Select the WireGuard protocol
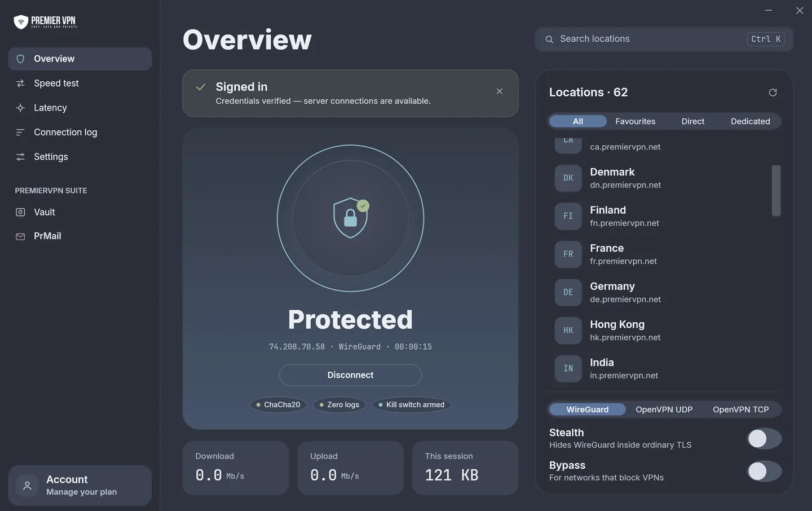This screenshot has height=511, width=812. click(x=588, y=409)
